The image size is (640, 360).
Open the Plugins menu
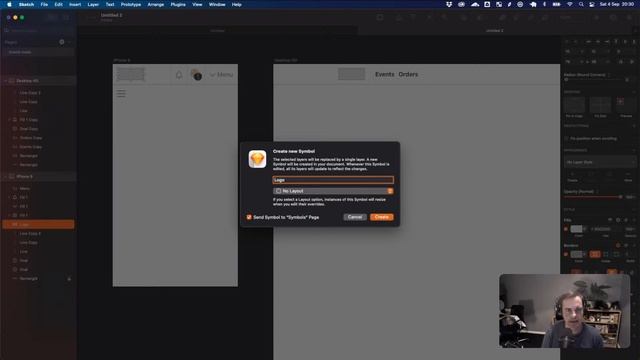(x=178, y=4)
